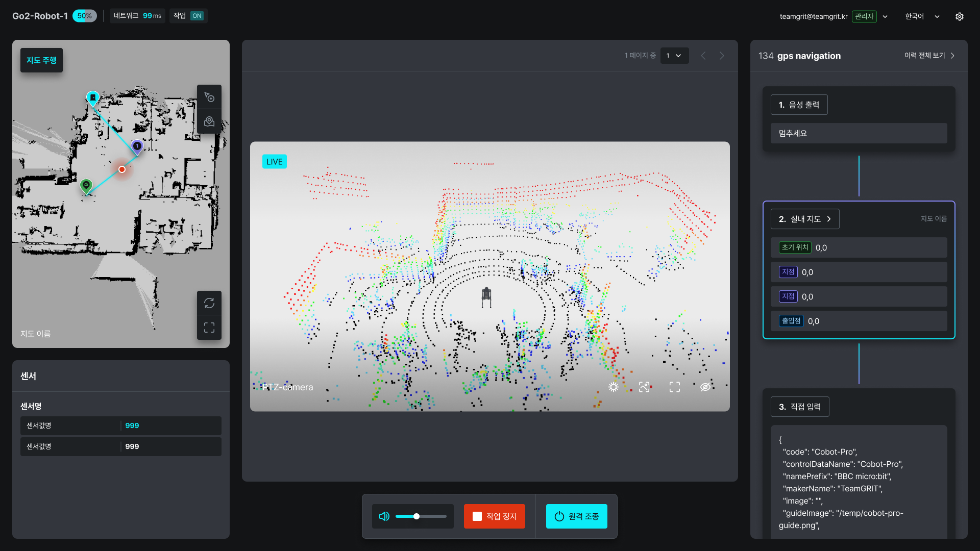This screenshot has height=551, width=980.
Task: Open camera brightness settings icon
Action: (614, 387)
